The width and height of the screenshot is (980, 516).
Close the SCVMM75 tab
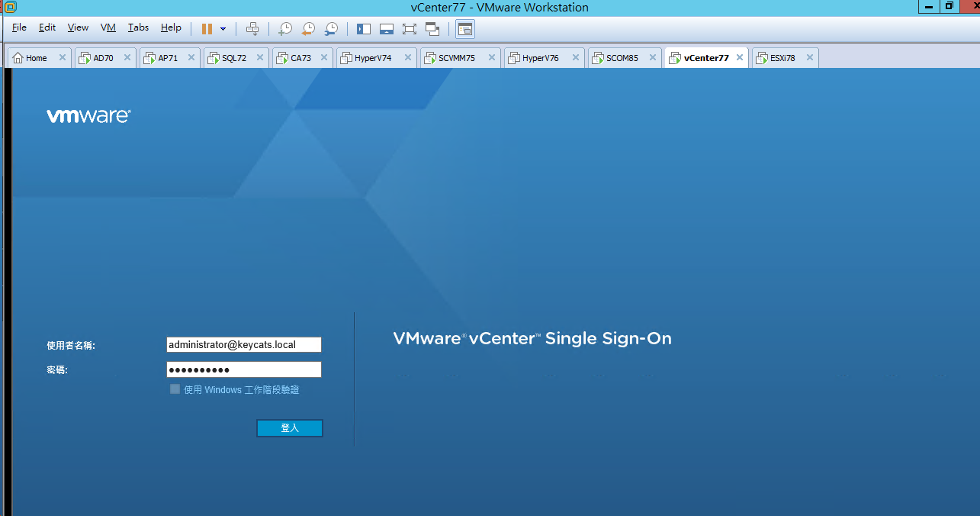click(492, 57)
